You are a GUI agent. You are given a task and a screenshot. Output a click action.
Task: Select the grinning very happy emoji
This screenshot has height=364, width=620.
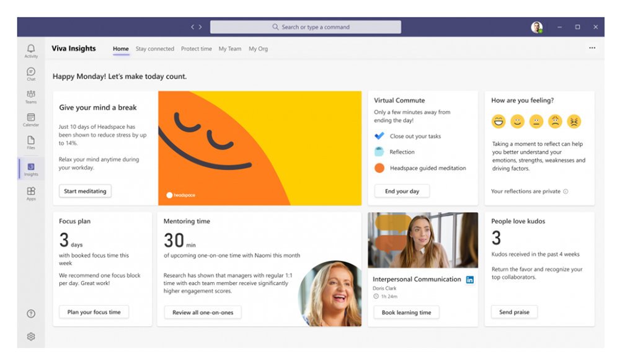(498, 121)
